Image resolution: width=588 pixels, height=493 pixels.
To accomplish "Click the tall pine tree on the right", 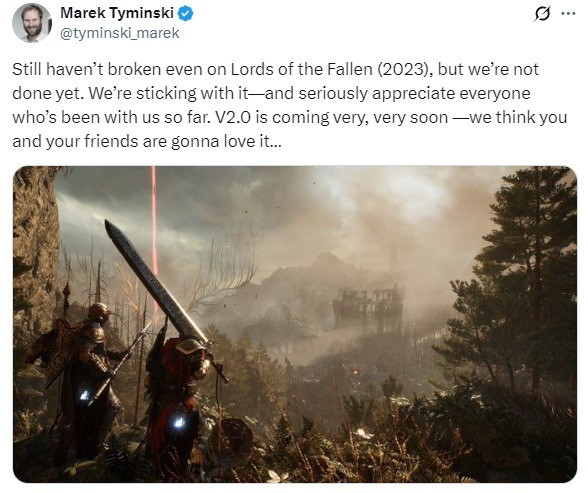I will (525, 285).
